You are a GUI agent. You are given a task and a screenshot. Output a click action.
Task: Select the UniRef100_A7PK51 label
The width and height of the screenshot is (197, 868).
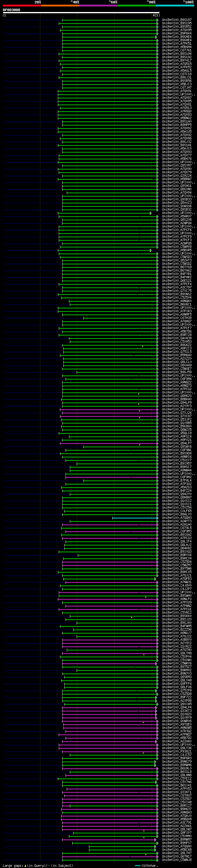(177, 43)
